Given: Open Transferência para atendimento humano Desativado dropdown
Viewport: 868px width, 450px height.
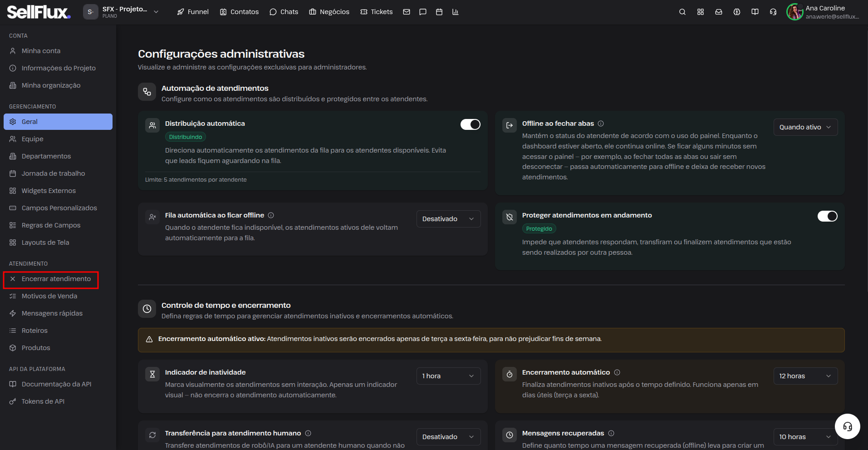Looking at the screenshot, I should (x=448, y=437).
